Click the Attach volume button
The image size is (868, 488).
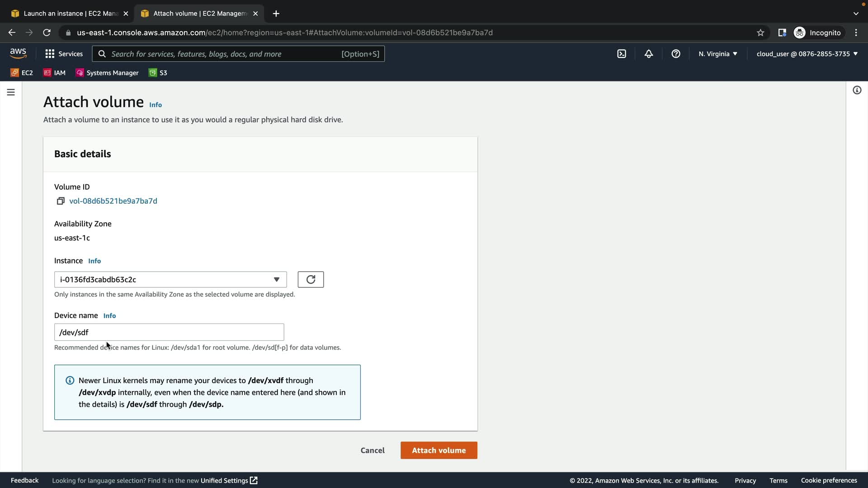[x=439, y=450]
